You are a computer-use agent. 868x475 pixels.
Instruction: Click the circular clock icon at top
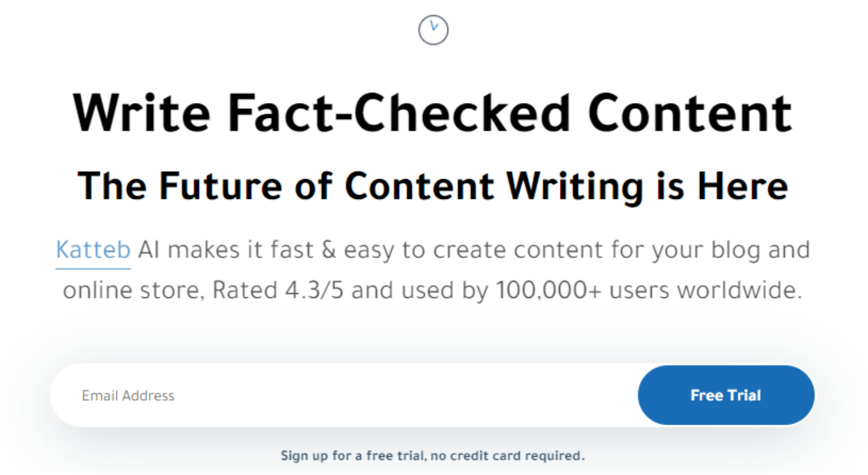point(433,30)
